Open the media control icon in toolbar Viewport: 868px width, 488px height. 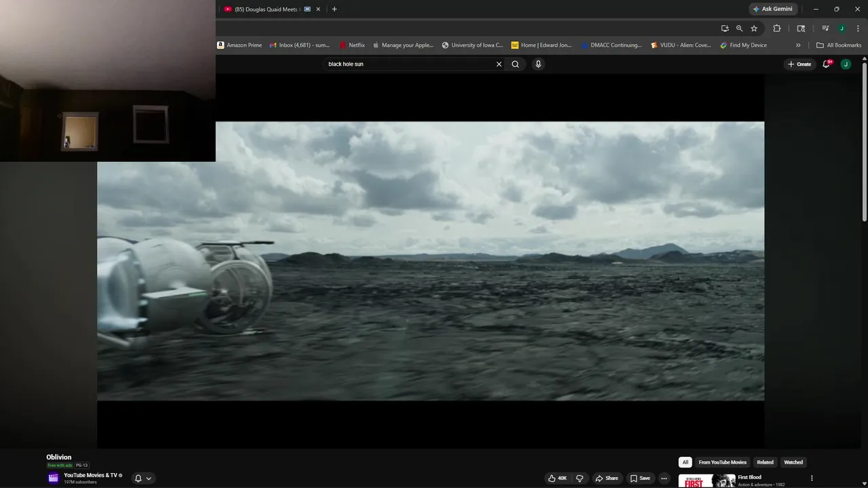pos(825,28)
